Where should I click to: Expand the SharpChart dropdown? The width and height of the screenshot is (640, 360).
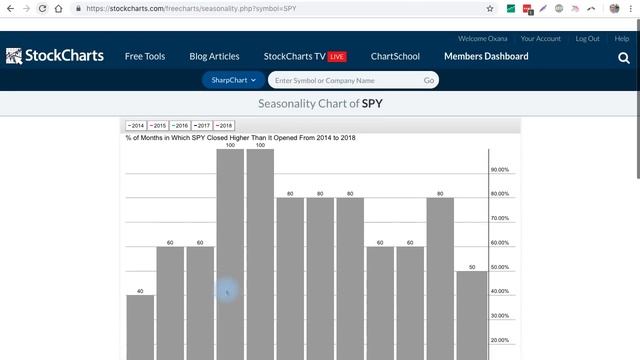(x=233, y=80)
